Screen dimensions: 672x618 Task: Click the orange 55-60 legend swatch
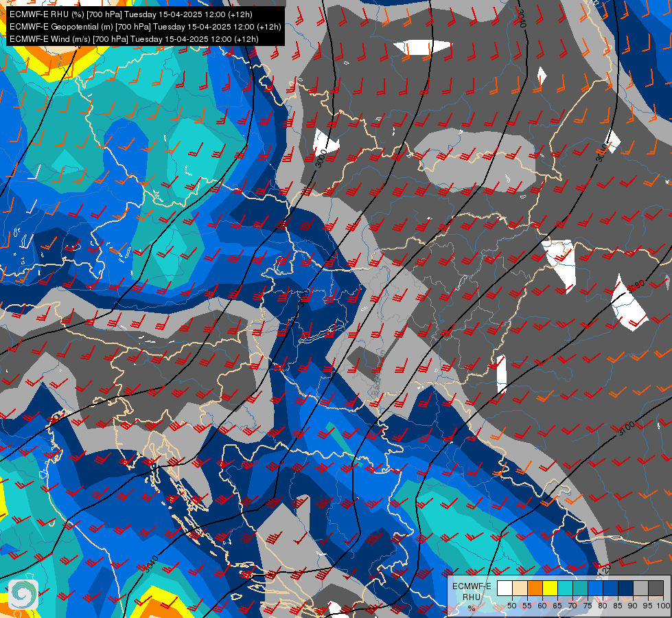(x=535, y=588)
